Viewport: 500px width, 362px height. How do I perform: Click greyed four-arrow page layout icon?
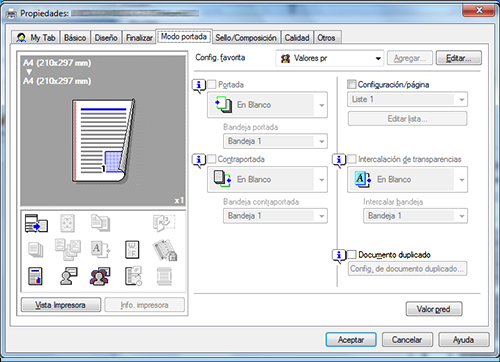[67, 223]
